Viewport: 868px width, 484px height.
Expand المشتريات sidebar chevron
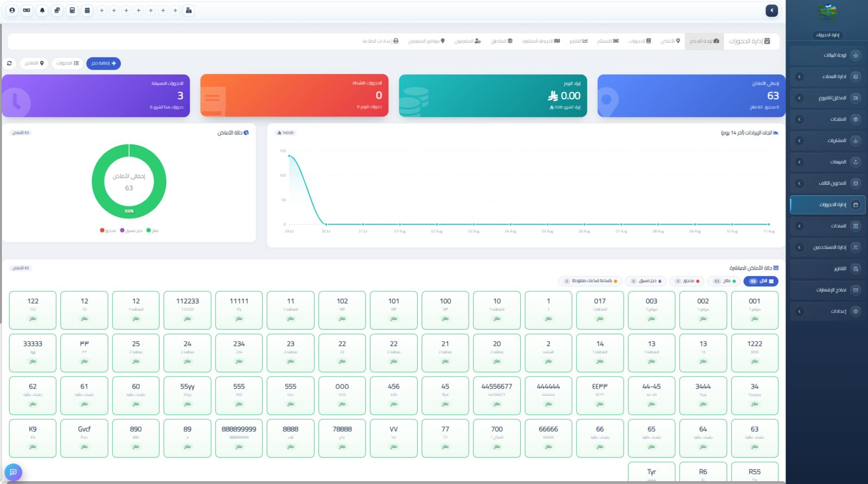pos(799,141)
